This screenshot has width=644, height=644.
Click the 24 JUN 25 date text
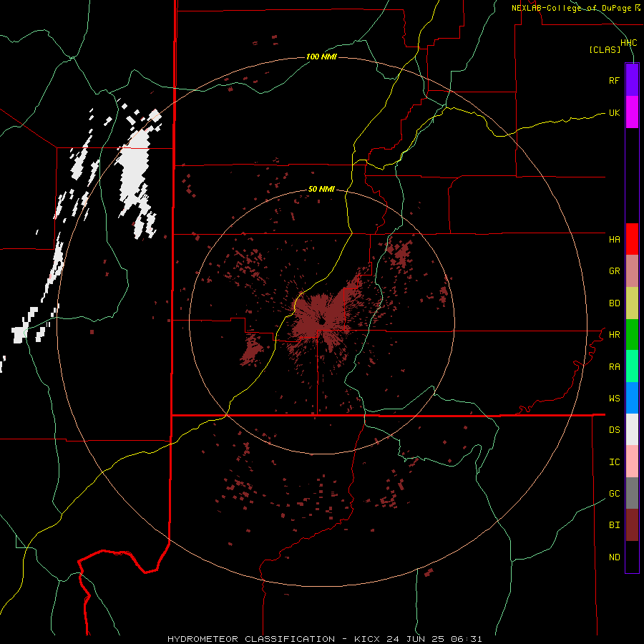coord(415,639)
